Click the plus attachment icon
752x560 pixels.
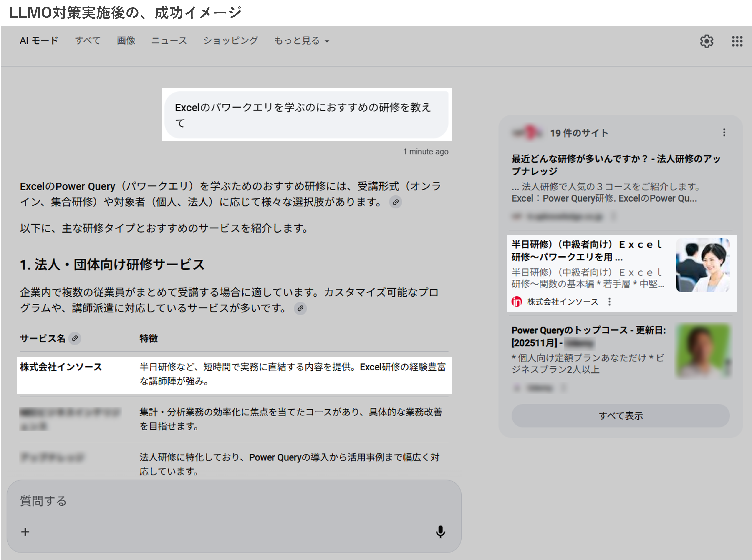pyautogui.click(x=25, y=532)
